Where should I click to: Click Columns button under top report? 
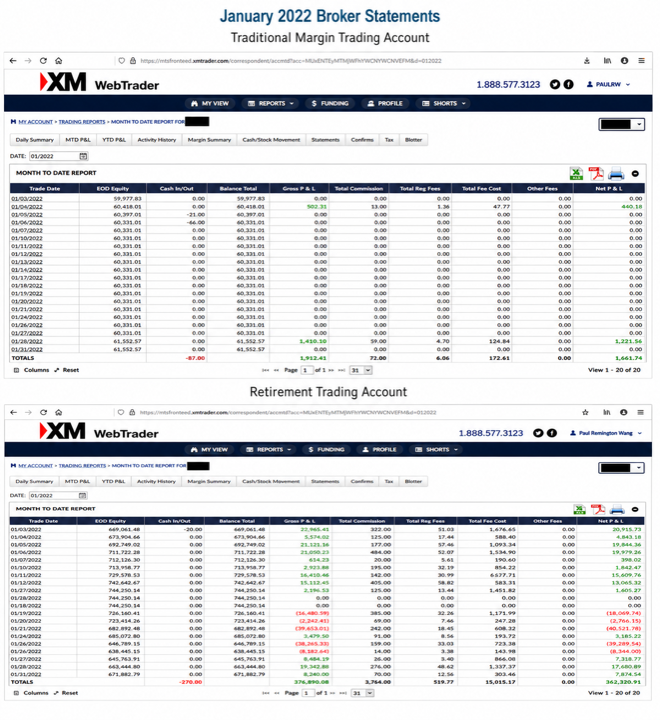tap(32, 370)
